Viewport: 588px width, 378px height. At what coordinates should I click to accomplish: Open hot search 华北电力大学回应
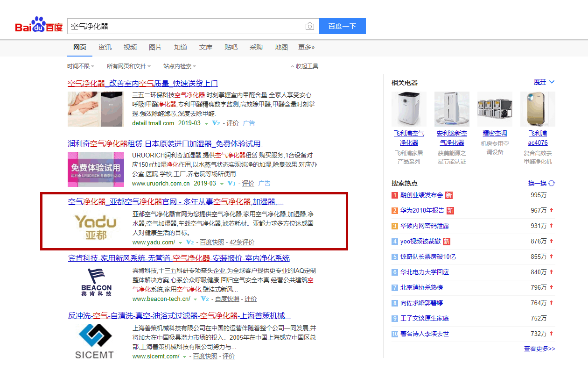tap(425, 272)
